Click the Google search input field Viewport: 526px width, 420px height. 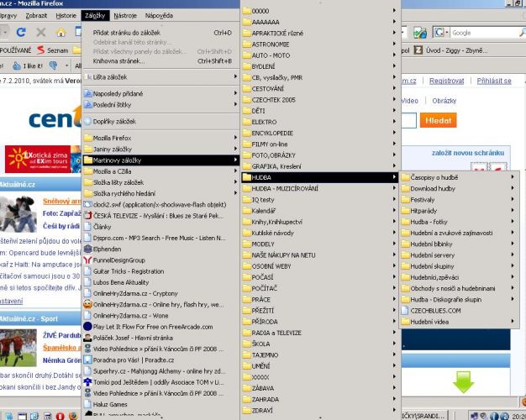click(x=486, y=33)
